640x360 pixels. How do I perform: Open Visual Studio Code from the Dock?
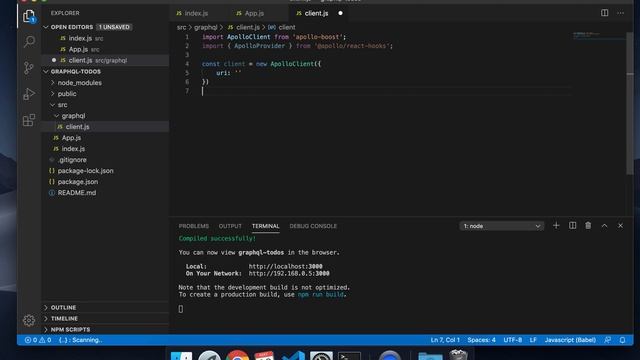(293, 356)
